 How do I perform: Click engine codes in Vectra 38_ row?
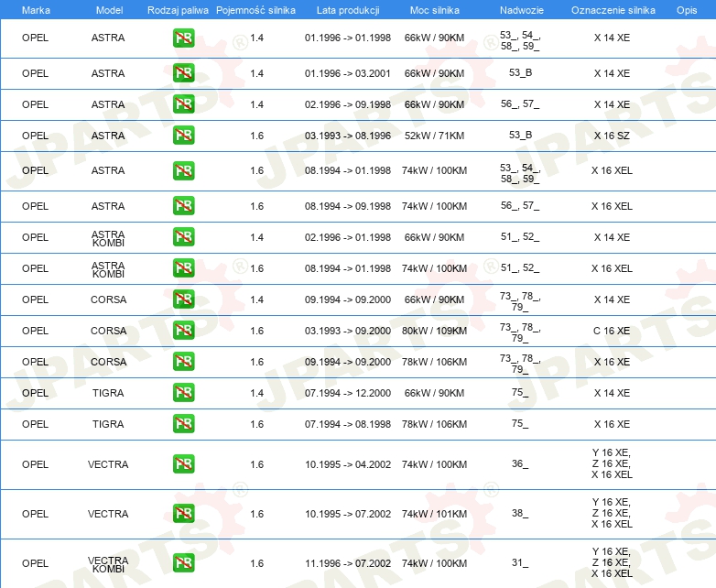tap(612, 514)
